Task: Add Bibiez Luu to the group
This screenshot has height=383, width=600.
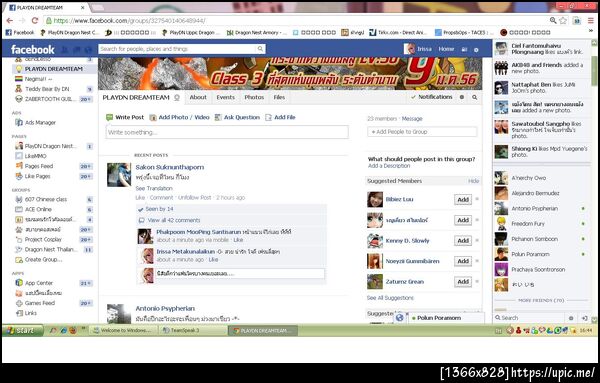Action: (x=463, y=199)
